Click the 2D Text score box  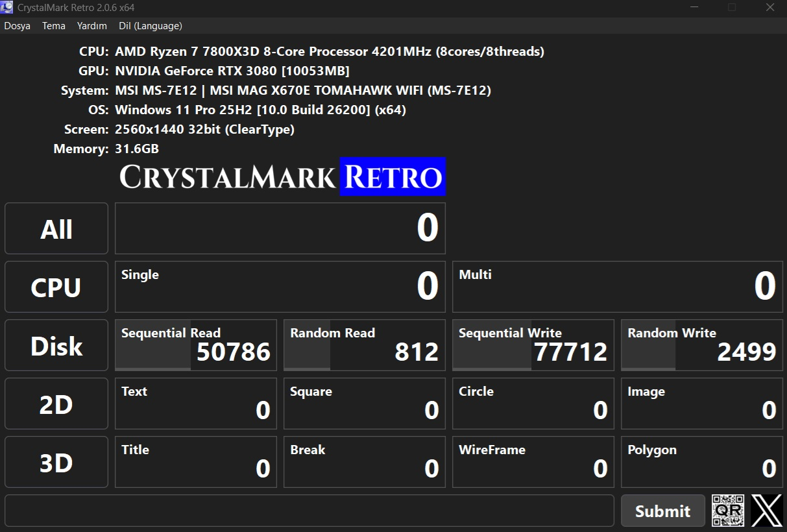click(196, 404)
